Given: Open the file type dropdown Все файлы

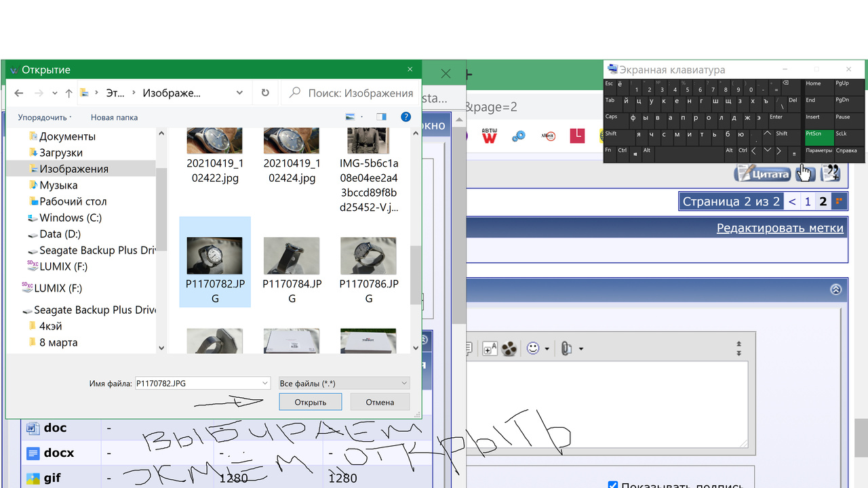Looking at the screenshot, I should (344, 383).
